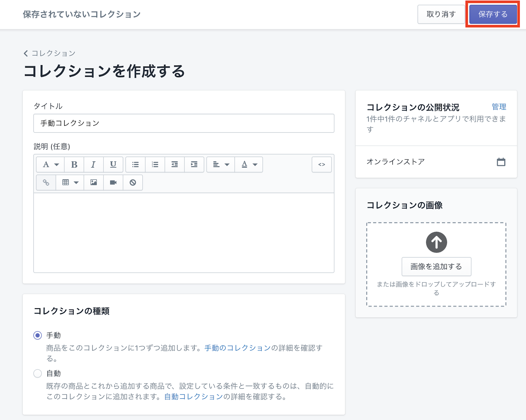Click the upload arrow icon

pos(436,242)
